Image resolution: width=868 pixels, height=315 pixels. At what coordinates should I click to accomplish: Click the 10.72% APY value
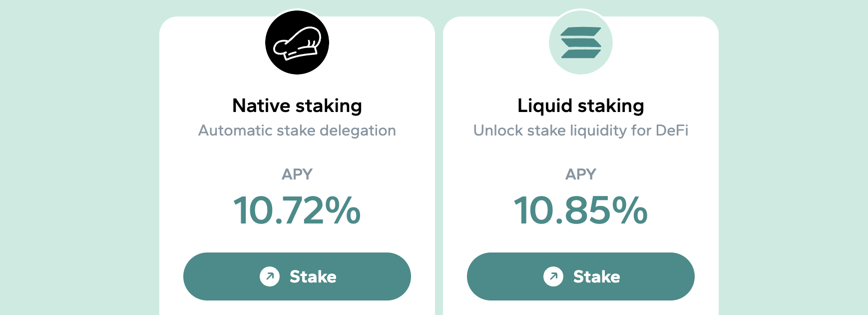coord(297,210)
